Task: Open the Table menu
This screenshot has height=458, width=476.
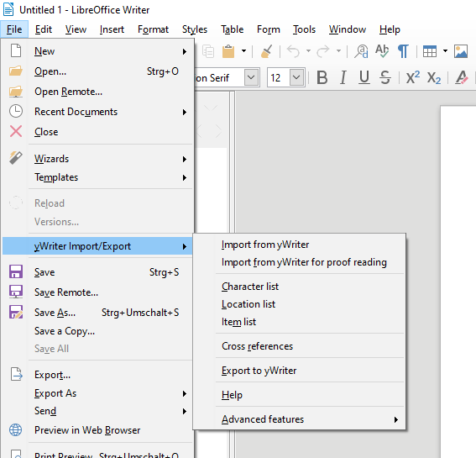Action: point(232,29)
